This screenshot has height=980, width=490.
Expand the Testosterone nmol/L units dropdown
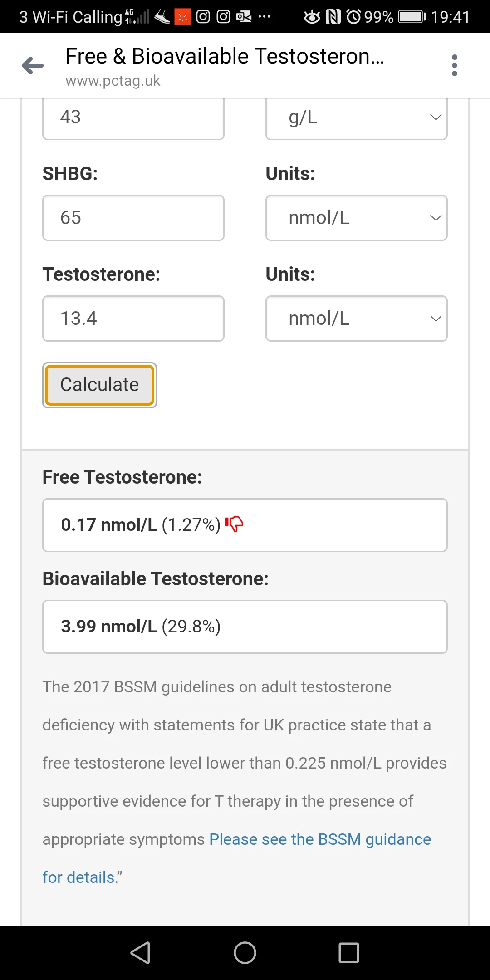pos(357,318)
